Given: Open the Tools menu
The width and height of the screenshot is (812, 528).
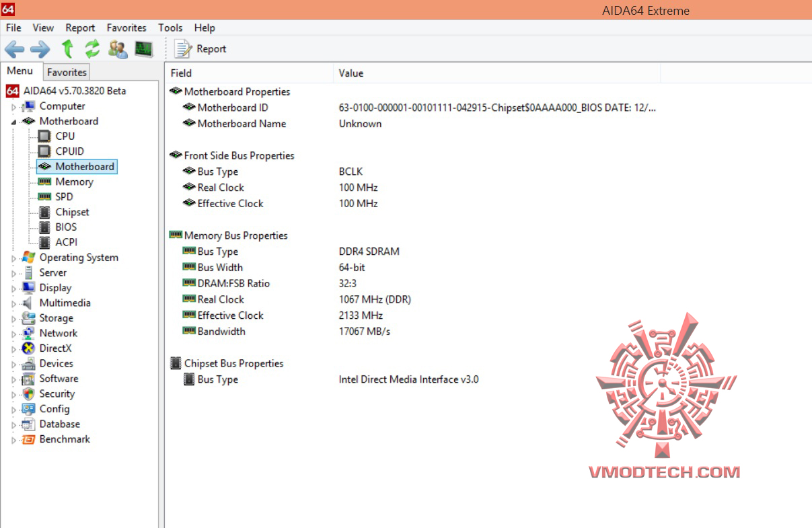Looking at the screenshot, I should click(170, 28).
